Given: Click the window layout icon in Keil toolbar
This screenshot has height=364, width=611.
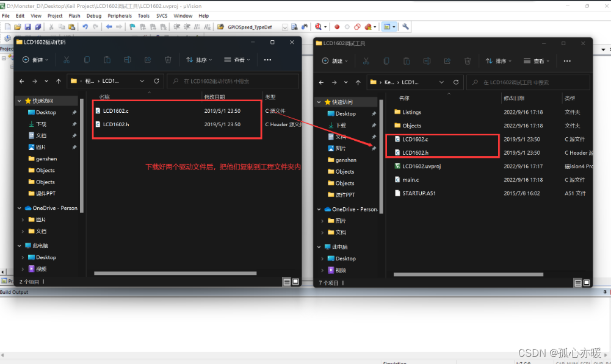Looking at the screenshot, I should [x=387, y=27].
